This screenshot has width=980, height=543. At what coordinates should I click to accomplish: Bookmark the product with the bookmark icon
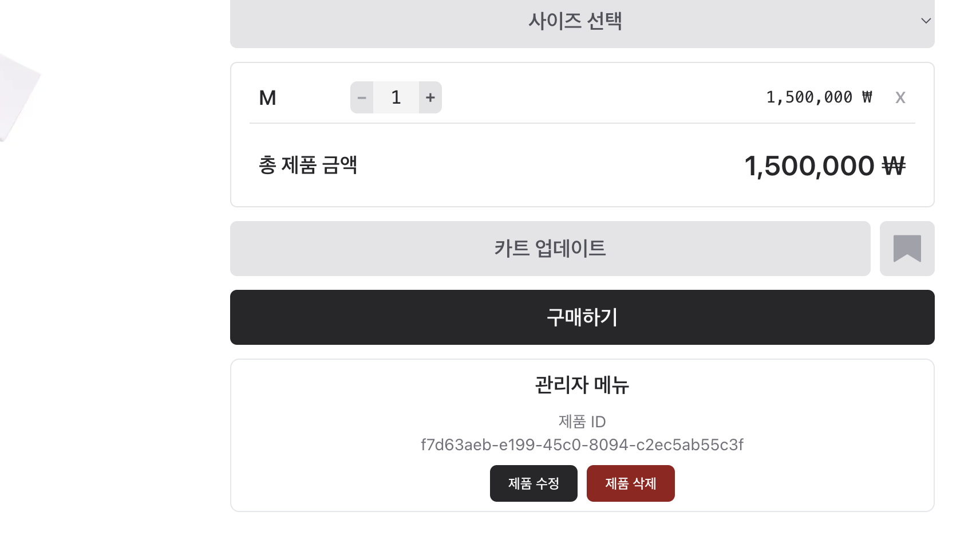(907, 249)
